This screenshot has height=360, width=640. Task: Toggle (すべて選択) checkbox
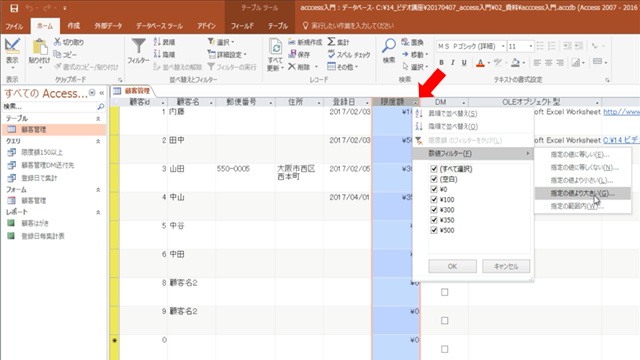tap(434, 169)
